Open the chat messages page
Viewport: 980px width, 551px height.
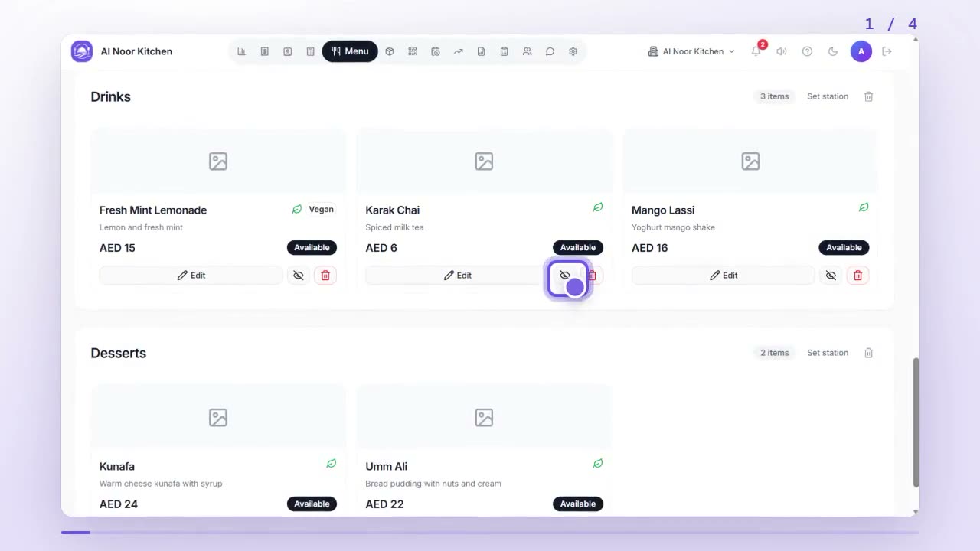pos(550,51)
